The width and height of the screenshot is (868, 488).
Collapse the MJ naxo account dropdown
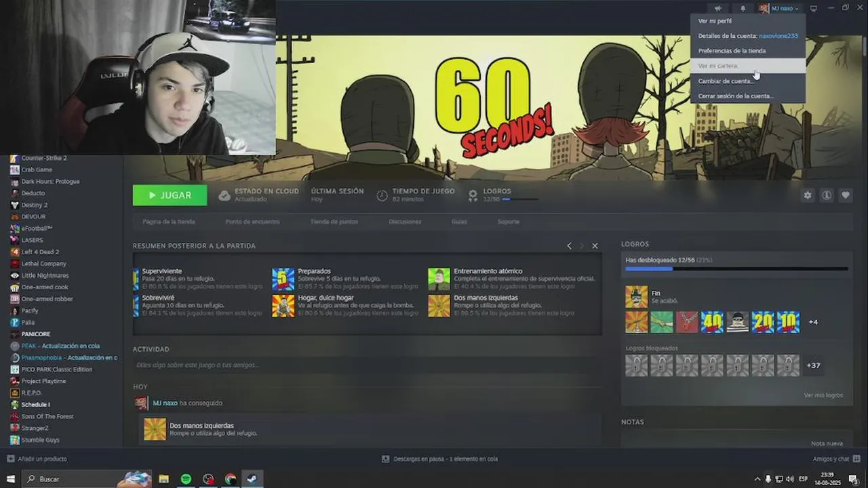point(779,8)
